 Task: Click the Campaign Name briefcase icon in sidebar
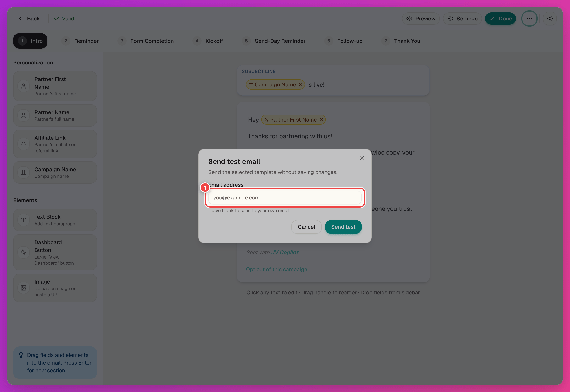(x=24, y=172)
